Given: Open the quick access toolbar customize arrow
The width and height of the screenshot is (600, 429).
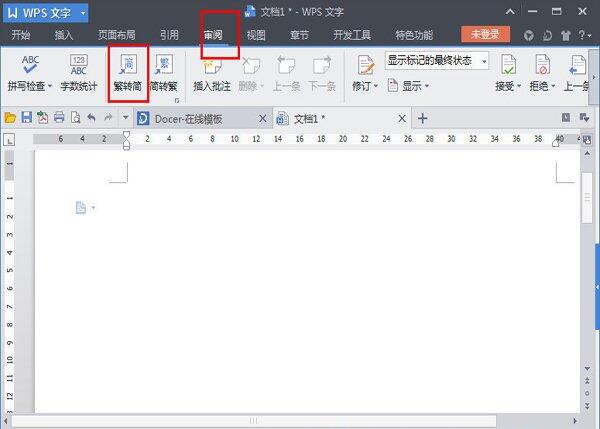Looking at the screenshot, I should tap(125, 117).
